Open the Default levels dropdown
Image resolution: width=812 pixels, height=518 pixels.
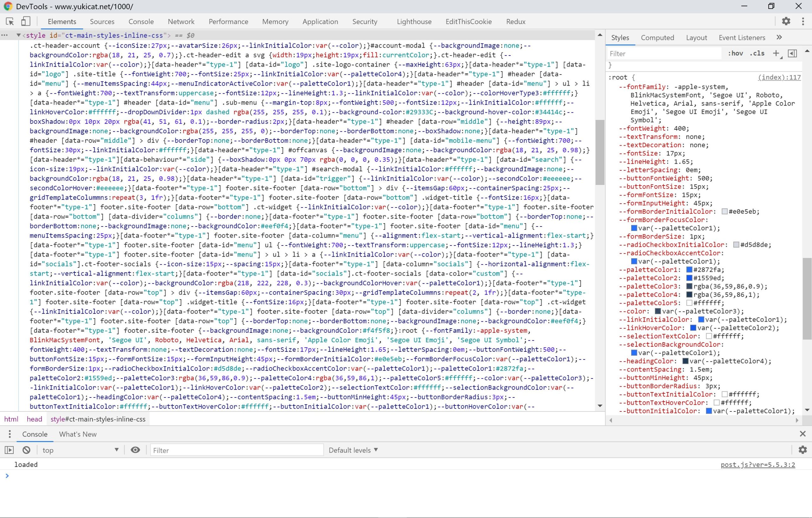coord(353,450)
